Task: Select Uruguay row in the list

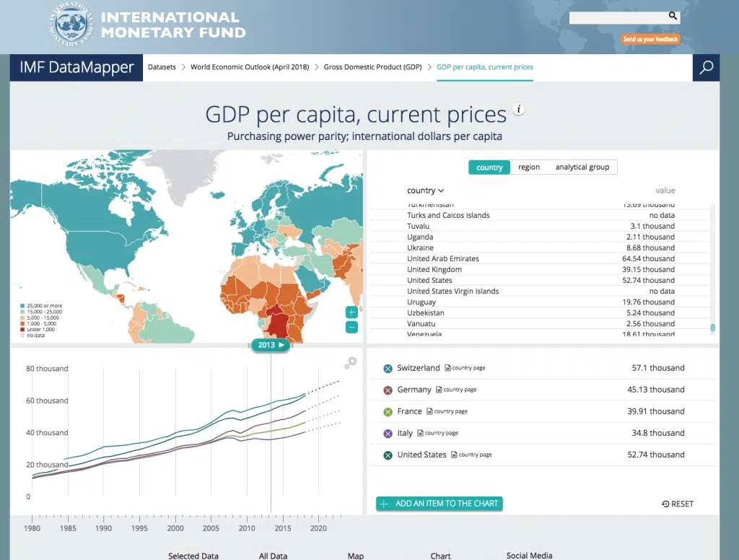Action: pos(541,302)
